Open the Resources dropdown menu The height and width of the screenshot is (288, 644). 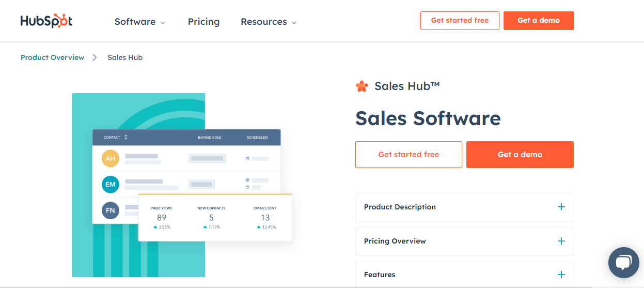click(x=269, y=22)
